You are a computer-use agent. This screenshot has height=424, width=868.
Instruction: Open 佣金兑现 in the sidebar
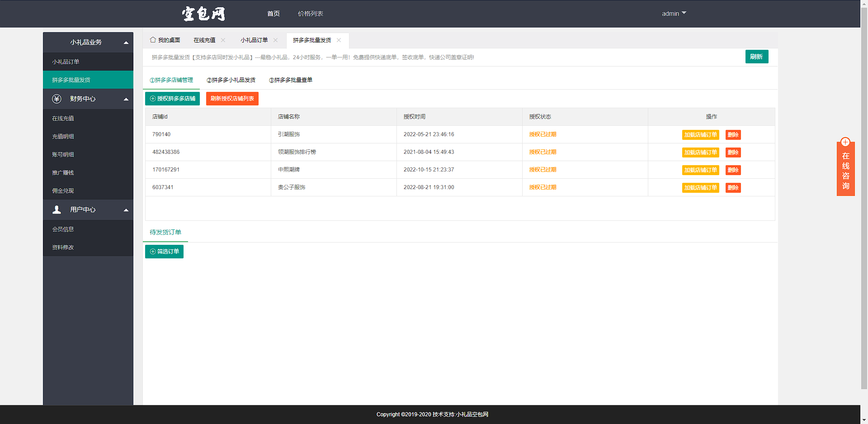[x=88, y=191]
